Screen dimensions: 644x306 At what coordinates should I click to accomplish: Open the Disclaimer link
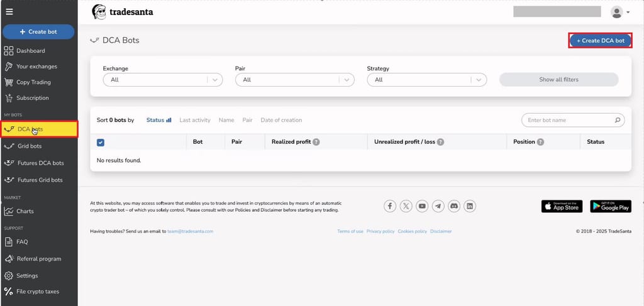coord(441,231)
